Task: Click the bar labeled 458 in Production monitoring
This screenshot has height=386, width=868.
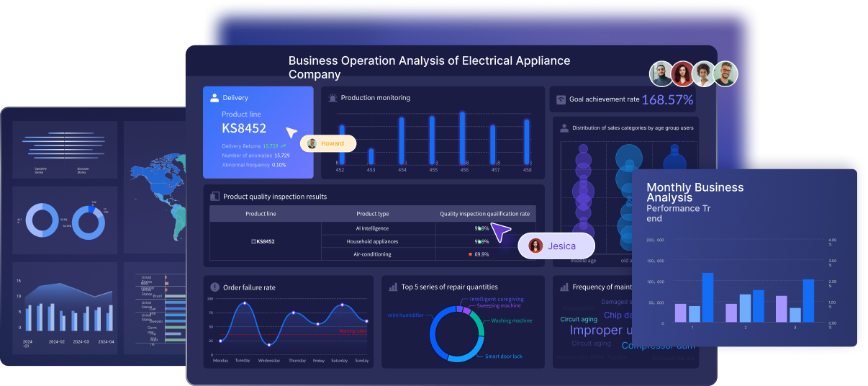Action: (x=527, y=142)
